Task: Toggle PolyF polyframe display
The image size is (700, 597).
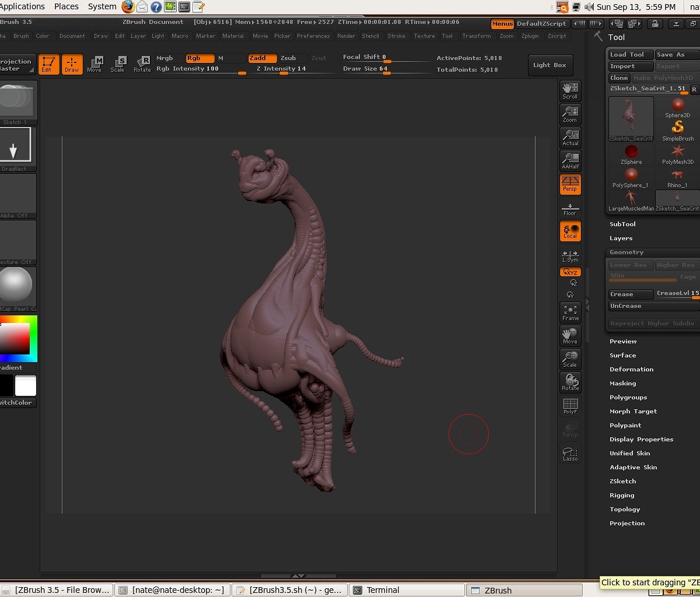Action: click(x=570, y=406)
